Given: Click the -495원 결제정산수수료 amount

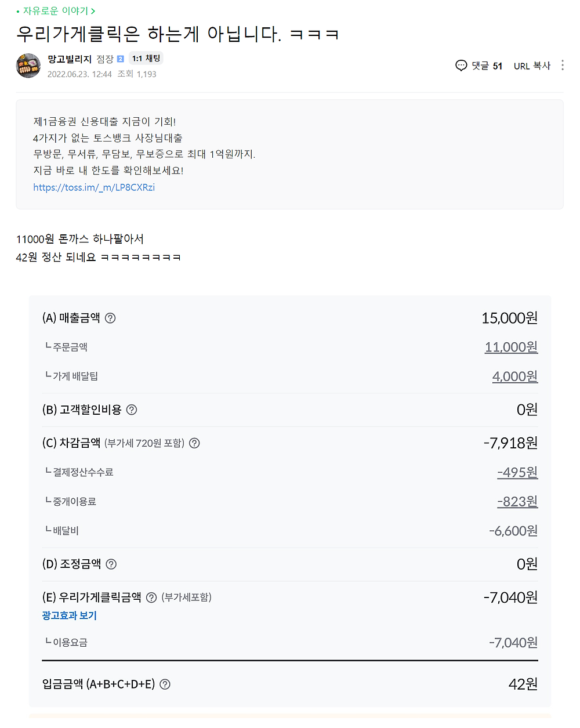Looking at the screenshot, I should coord(517,472).
